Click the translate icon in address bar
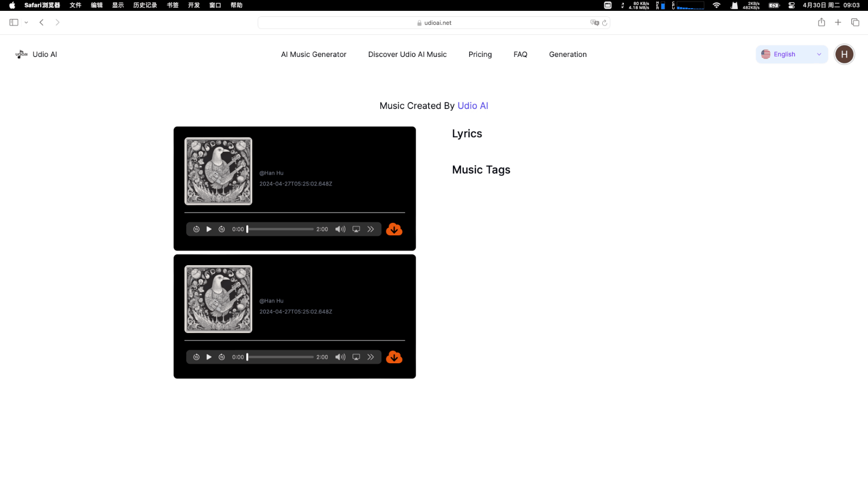Image resolution: width=868 pixels, height=488 pixels. [595, 23]
